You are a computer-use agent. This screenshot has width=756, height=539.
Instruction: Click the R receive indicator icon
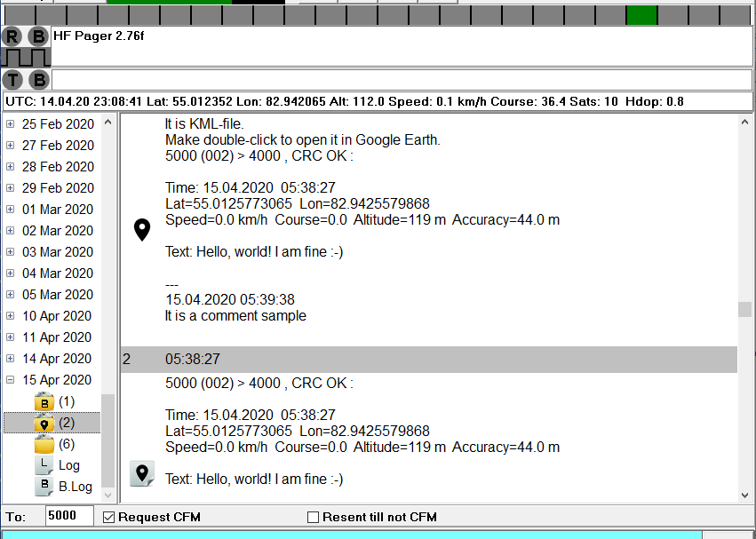[12, 36]
